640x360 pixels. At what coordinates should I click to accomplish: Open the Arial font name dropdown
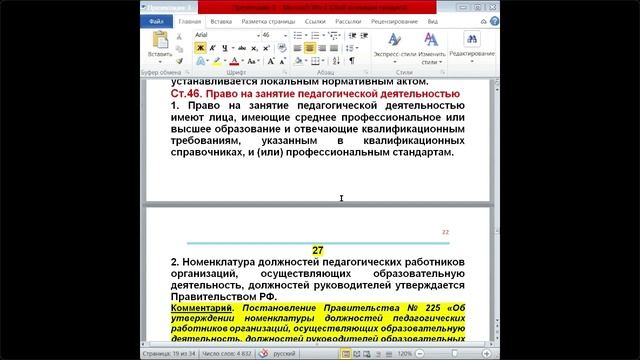[x=258, y=36]
